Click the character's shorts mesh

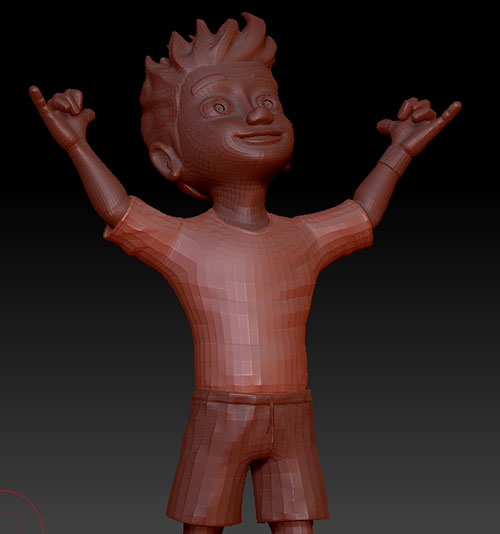pos(249,456)
